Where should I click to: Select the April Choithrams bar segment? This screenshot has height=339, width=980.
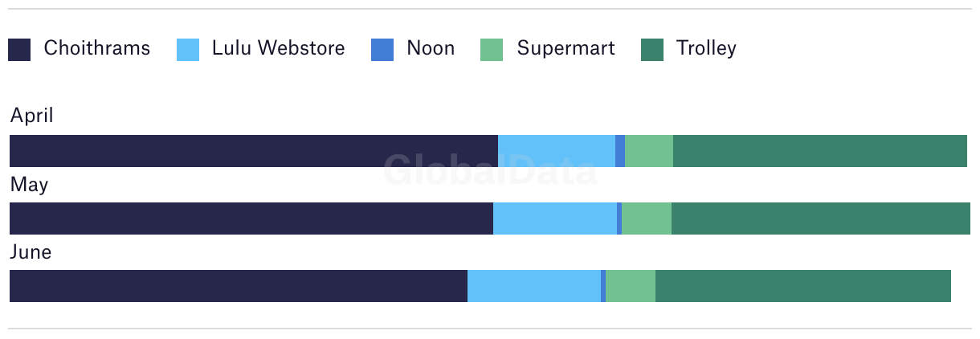254,151
